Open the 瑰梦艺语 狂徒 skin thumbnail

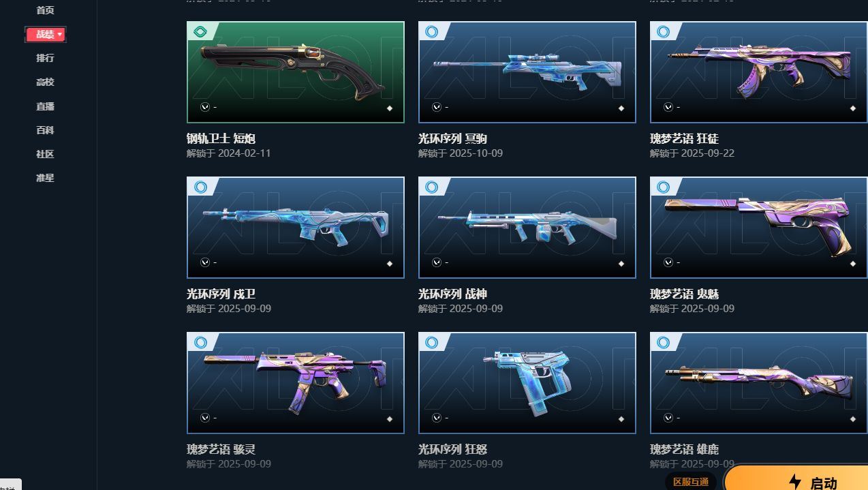tap(759, 72)
